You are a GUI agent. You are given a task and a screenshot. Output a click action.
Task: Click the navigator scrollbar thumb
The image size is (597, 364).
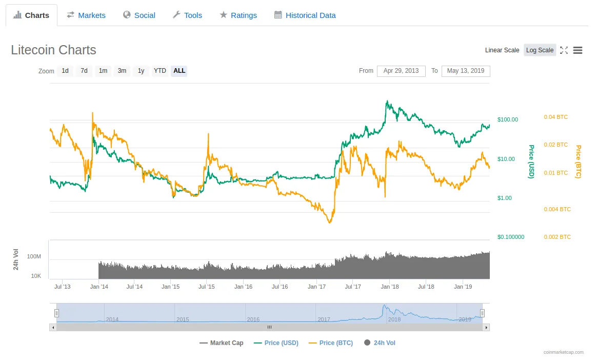pyautogui.click(x=270, y=328)
